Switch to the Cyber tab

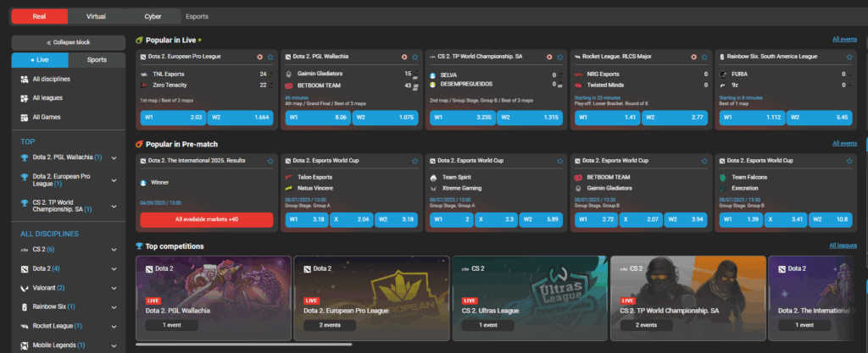153,17
